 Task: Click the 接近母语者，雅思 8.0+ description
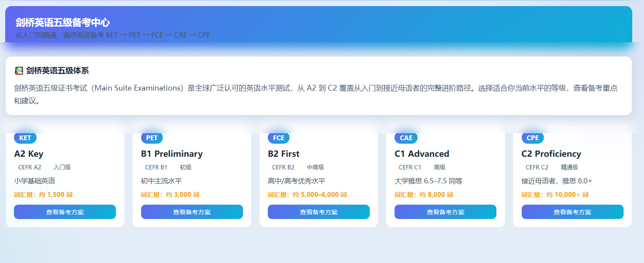pos(557,181)
